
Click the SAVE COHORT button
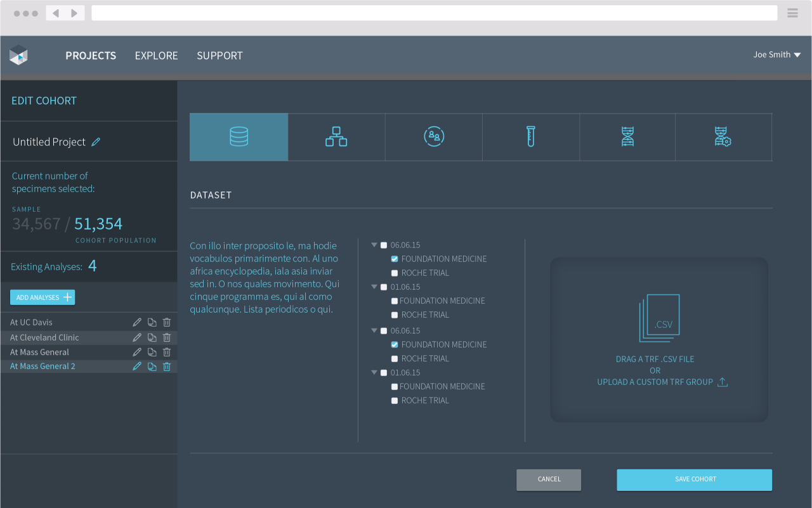click(x=694, y=479)
